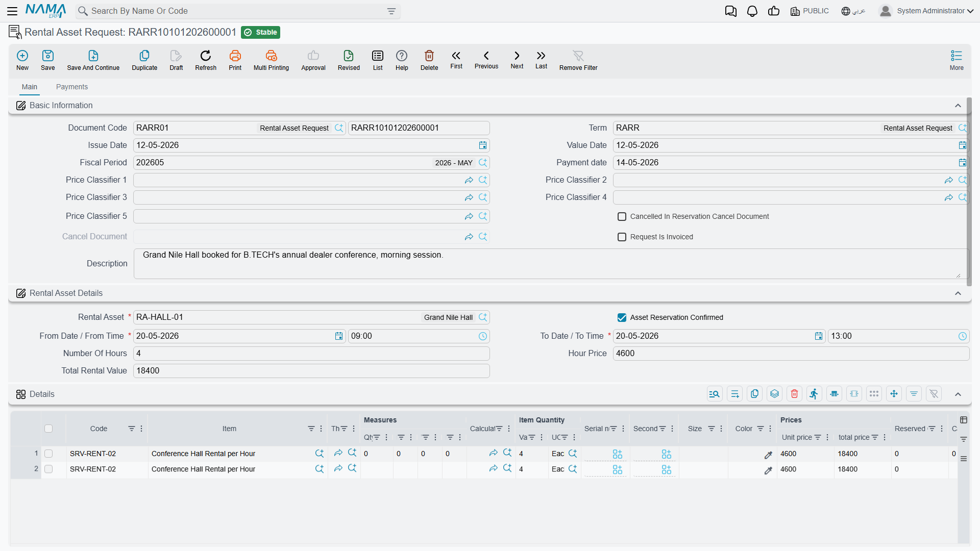Click the PUBLIC company selector
The height and width of the screenshot is (551, 980).
[x=810, y=11]
